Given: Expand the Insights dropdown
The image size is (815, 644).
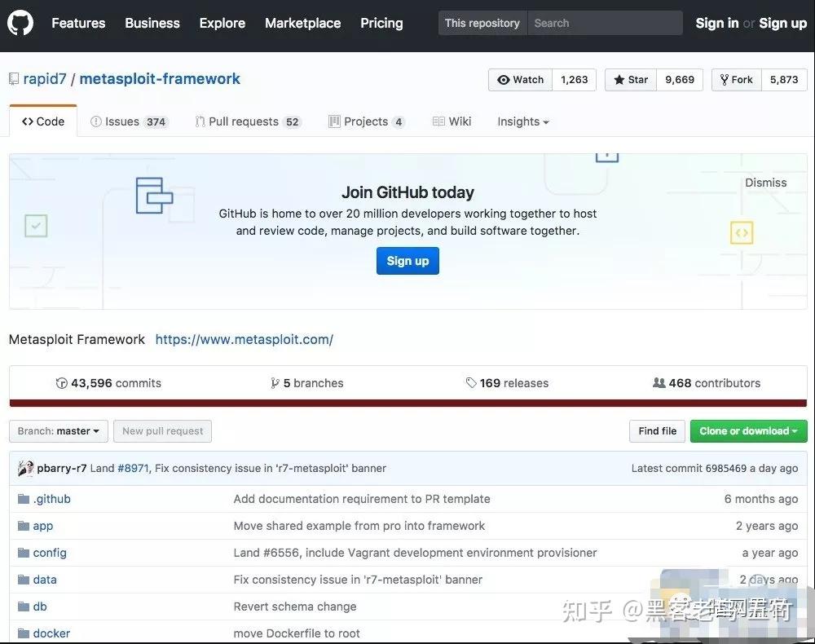Looking at the screenshot, I should (523, 121).
